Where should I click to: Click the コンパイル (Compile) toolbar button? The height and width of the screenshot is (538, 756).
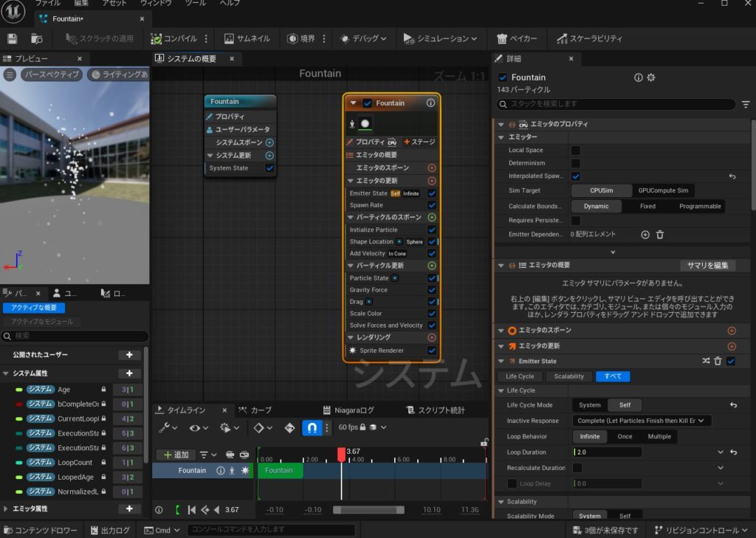[174, 38]
